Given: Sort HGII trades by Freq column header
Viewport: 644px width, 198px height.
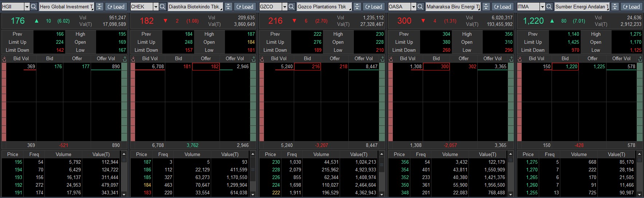Looking at the screenshot, I should pos(34,154).
